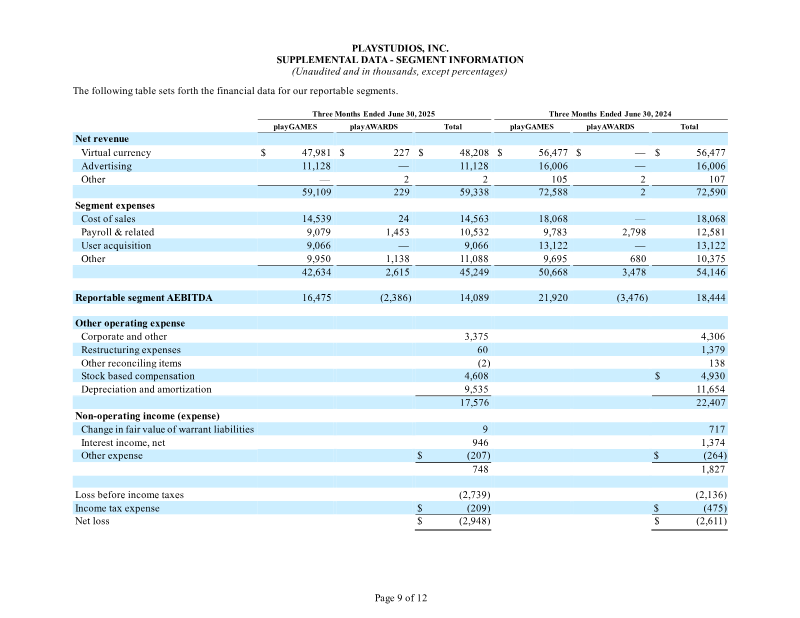Viewport: 800px width, 618px height.
Task: Click the Restructuring expenses row label
Action: point(131,350)
